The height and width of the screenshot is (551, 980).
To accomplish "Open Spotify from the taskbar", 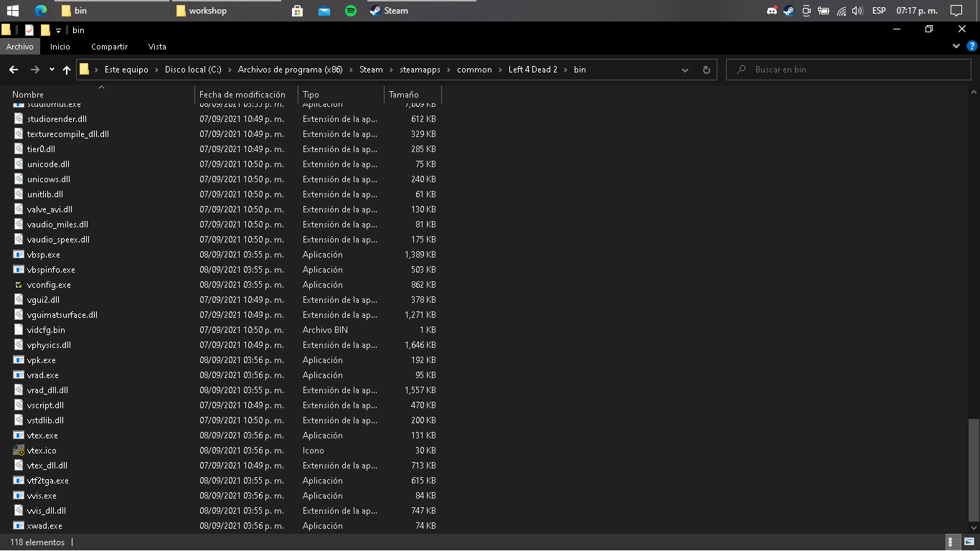I will coord(351,11).
